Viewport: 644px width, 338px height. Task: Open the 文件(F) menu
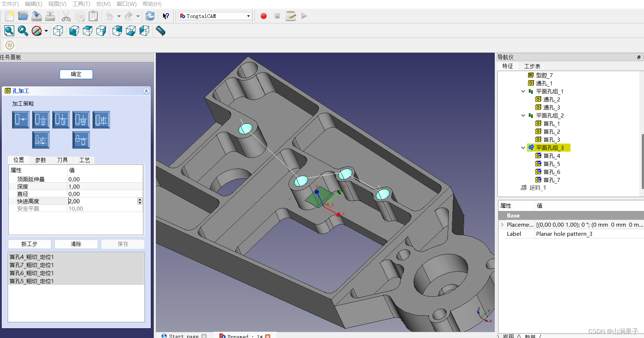pos(10,4)
